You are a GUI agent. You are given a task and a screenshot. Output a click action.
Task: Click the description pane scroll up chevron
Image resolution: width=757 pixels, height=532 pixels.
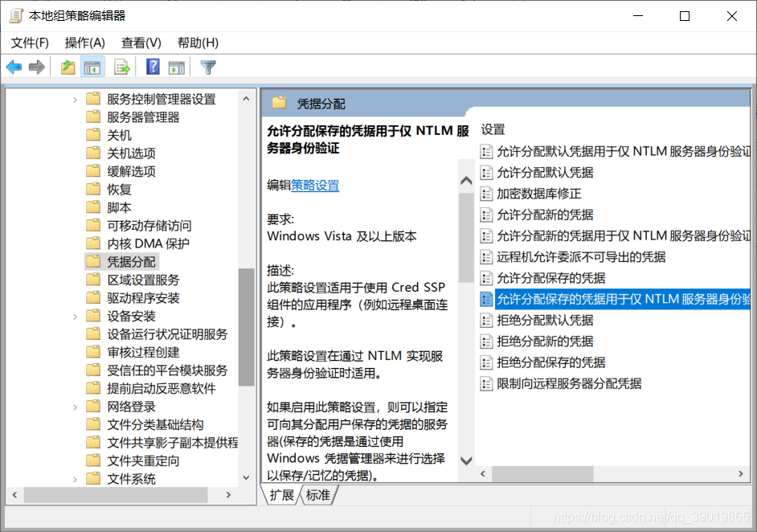[x=466, y=181]
